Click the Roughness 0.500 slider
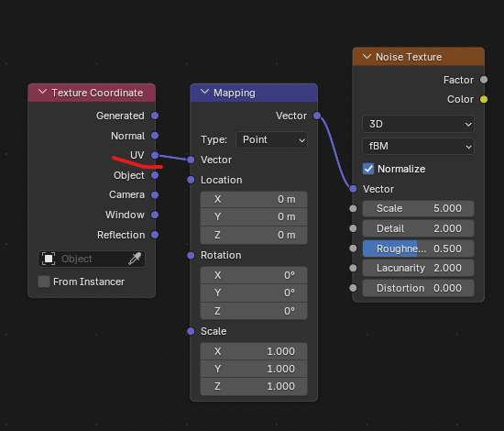 click(x=418, y=249)
